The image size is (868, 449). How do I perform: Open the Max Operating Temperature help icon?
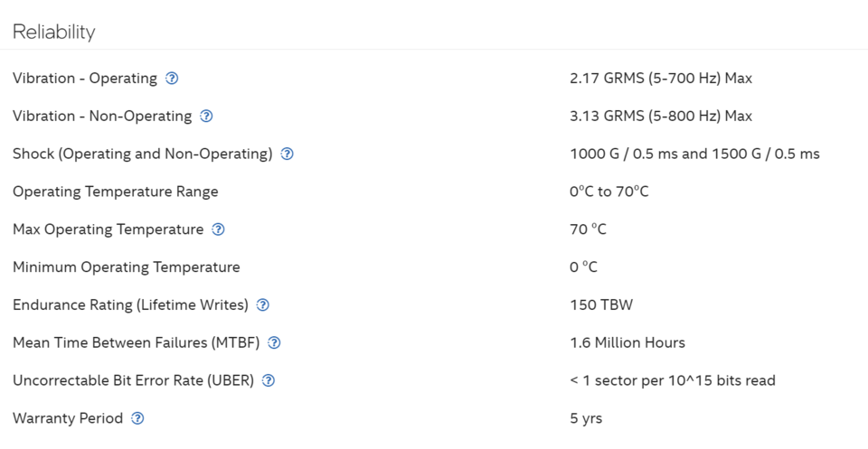point(218,229)
